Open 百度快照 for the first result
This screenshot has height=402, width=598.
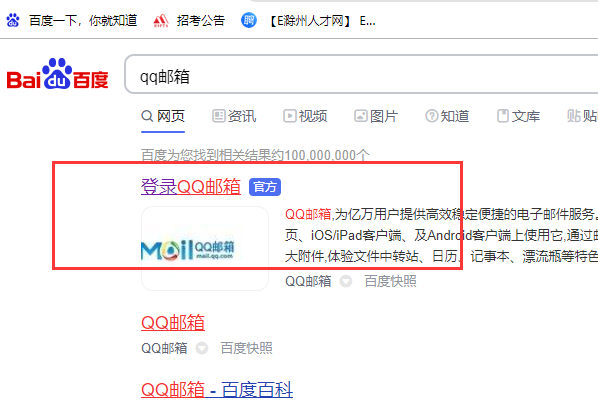tap(390, 281)
